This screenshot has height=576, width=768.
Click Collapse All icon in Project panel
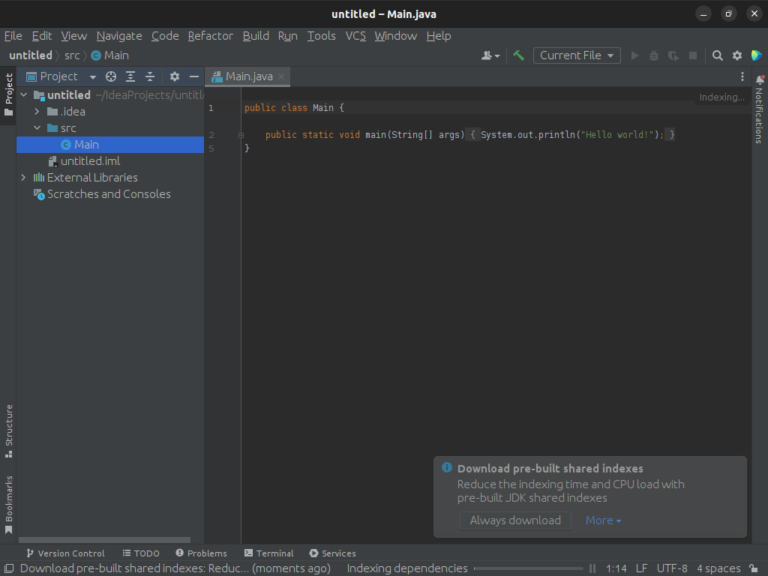[x=150, y=76]
